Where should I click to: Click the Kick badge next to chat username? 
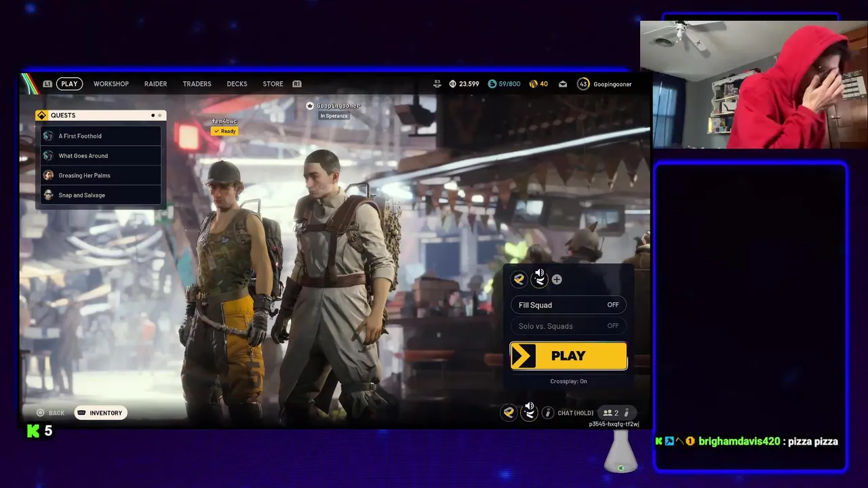(x=659, y=441)
